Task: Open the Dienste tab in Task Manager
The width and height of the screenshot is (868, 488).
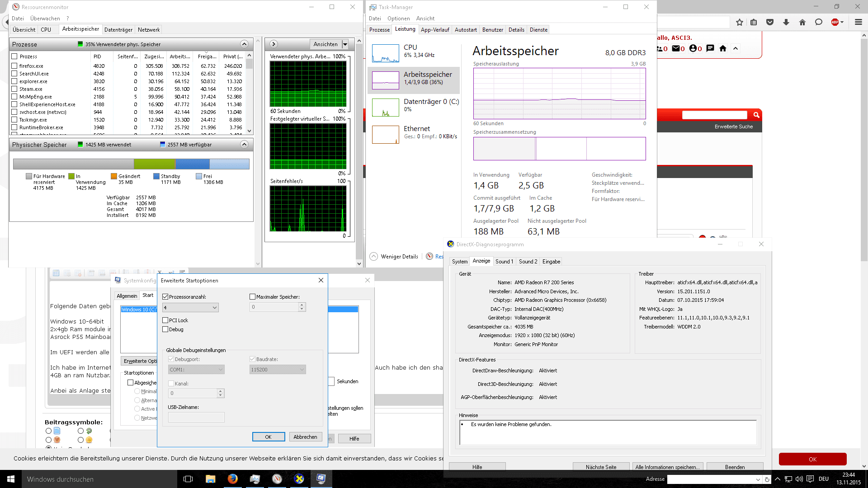Action: pos(538,30)
